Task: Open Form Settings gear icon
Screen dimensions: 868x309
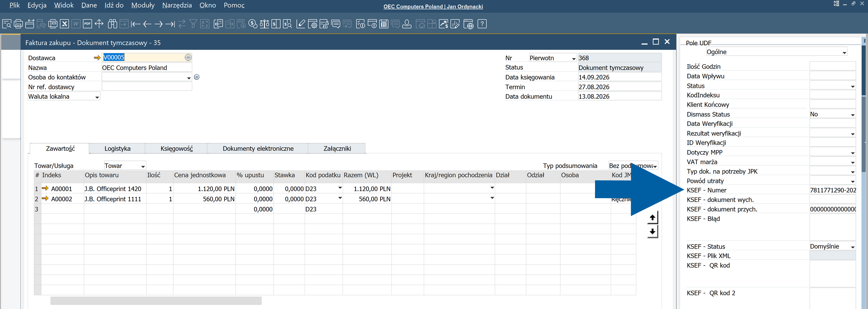Action: 312,24
